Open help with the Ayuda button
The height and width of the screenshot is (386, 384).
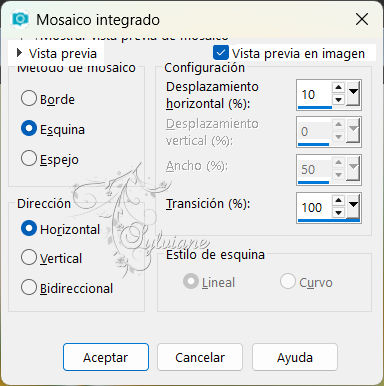295,357
